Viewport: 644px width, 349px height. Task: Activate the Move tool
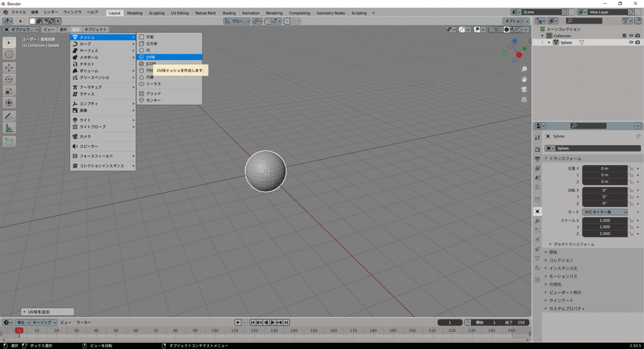[x=9, y=68]
